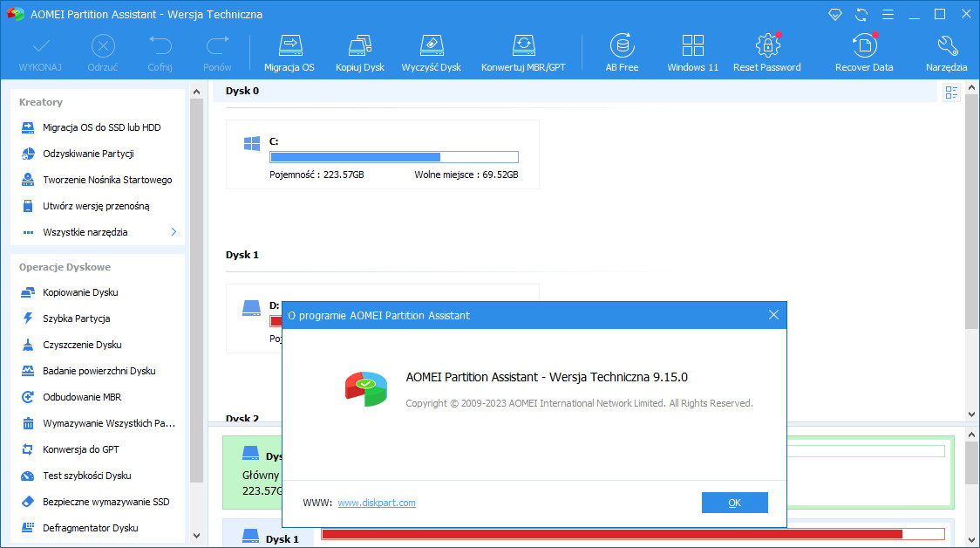Click the Windows logo icon of C: drive

tap(252, 144)
